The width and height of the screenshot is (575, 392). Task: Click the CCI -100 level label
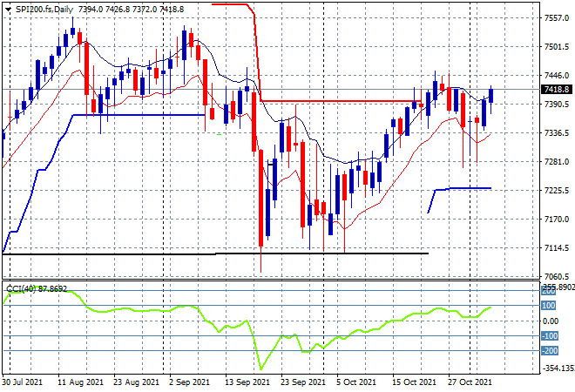click(x=550, y=336)
